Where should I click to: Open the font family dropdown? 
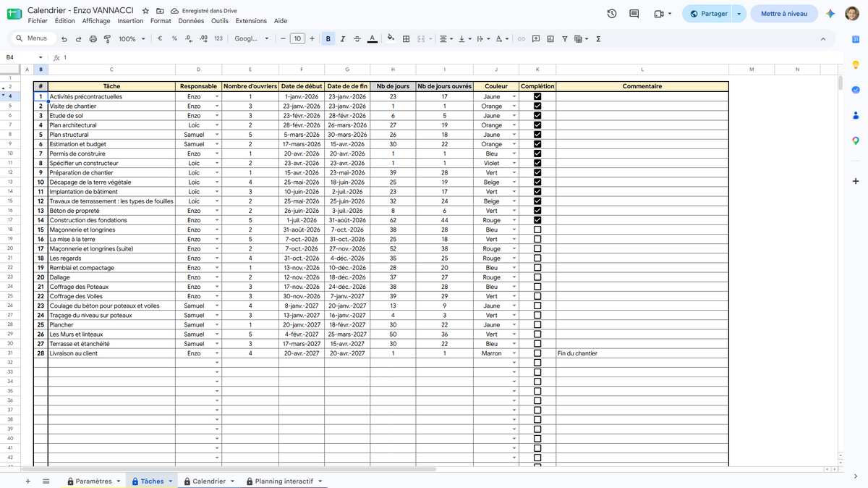(252, 39)
